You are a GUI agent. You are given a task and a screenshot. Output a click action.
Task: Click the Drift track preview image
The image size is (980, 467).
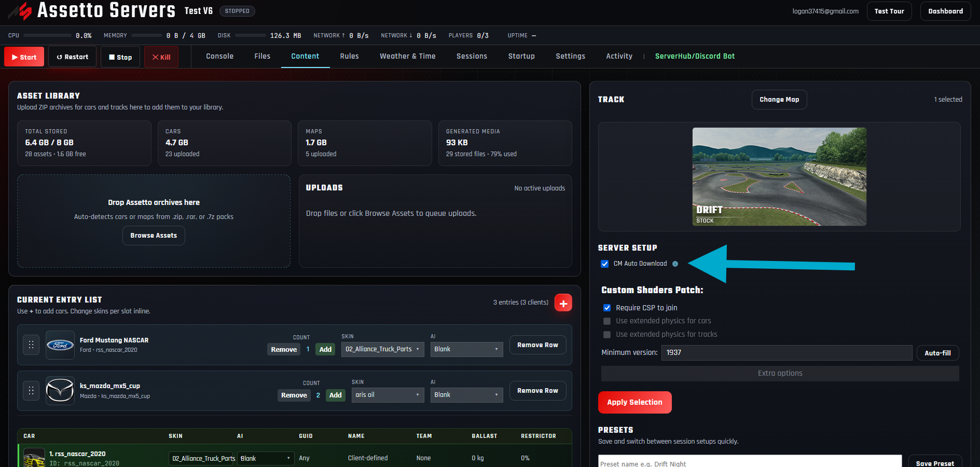779,176
